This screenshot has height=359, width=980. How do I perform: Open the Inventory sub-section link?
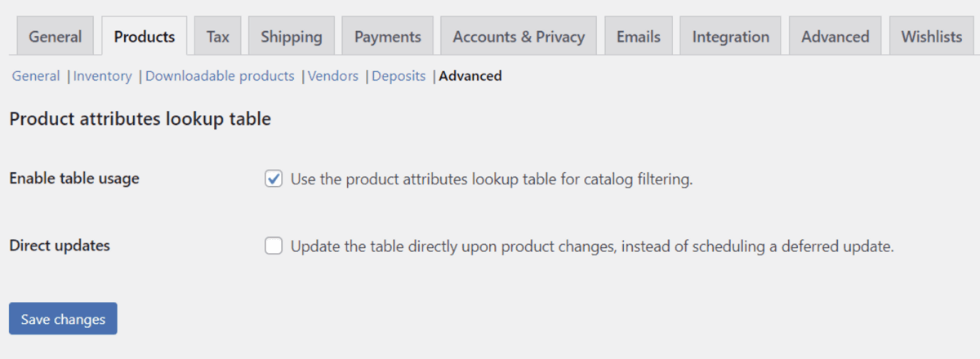[x=103, y=76]
